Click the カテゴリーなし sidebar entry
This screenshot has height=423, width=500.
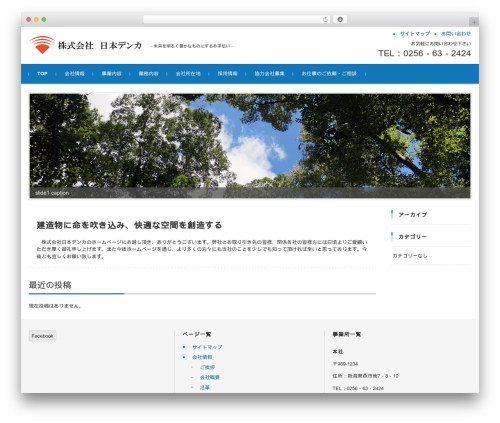[x=410, y=256]
